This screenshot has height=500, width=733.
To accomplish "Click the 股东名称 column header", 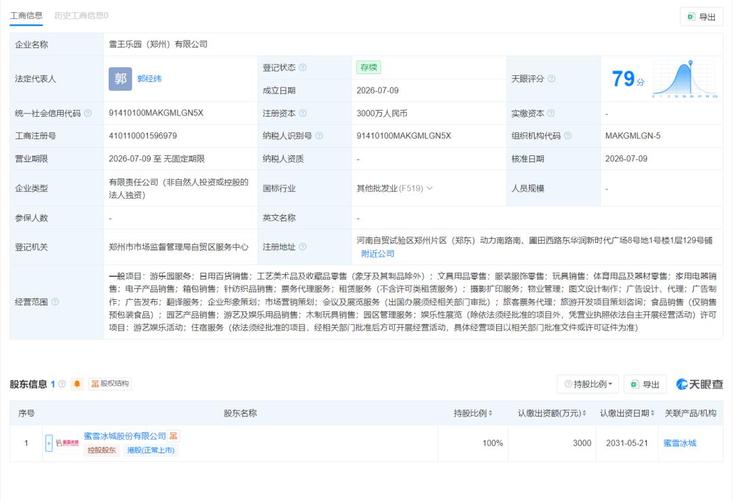I will [x=240, y=413].
